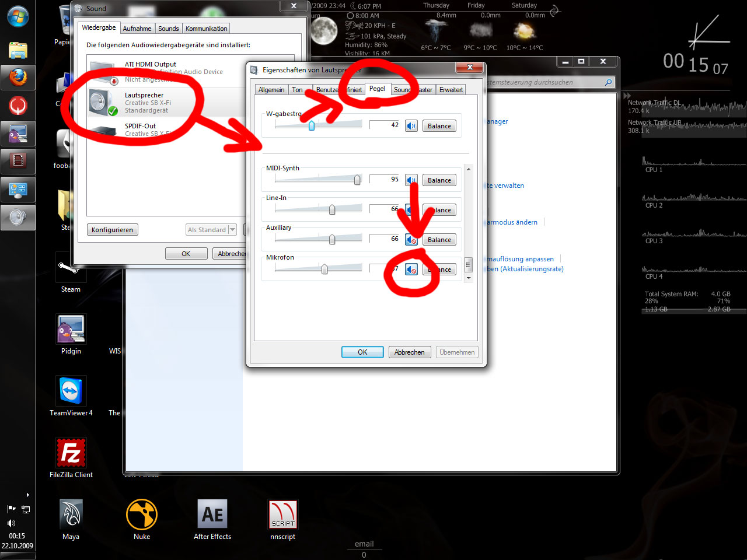Viewport: 747px width, 560px height.
Task: Select the SPDIF-Out playback device
Action: pyautogui.click(x=140, y=129)
